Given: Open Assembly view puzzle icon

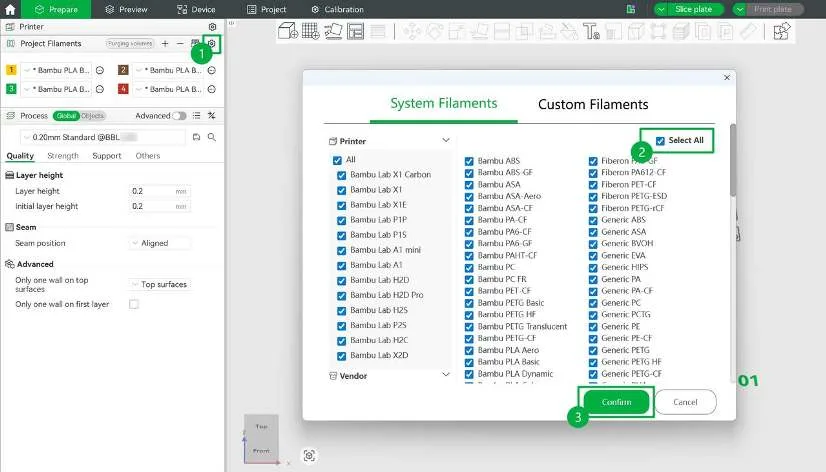Looking at the screenshot, I should (782, 31).
